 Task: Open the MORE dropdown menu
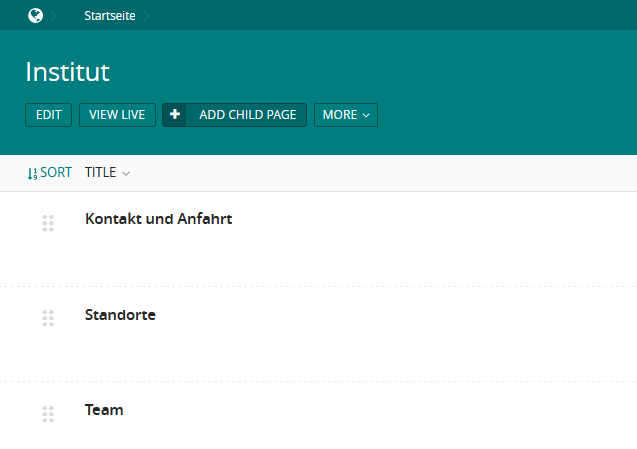tap(346, 115)
